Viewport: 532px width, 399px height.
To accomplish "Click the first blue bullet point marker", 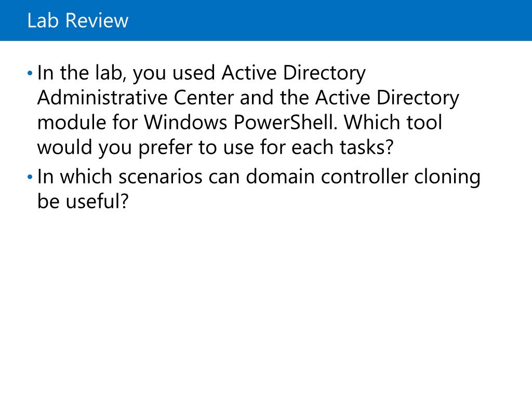I will tap(30, 73).
